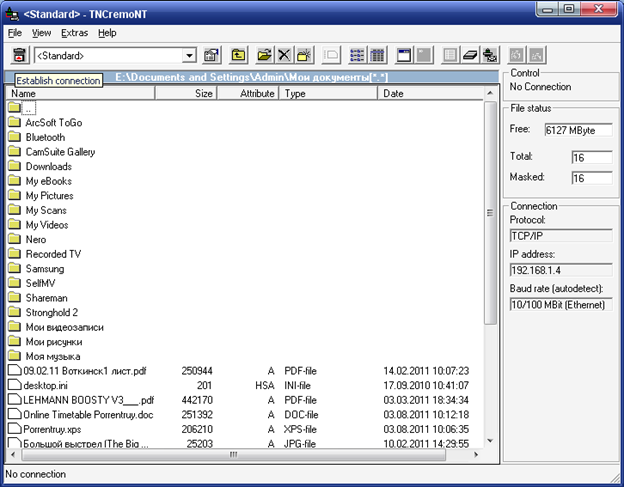Select the Downloads folder in file list
Viewport: 625px width, 488px height.
(48, 167)
